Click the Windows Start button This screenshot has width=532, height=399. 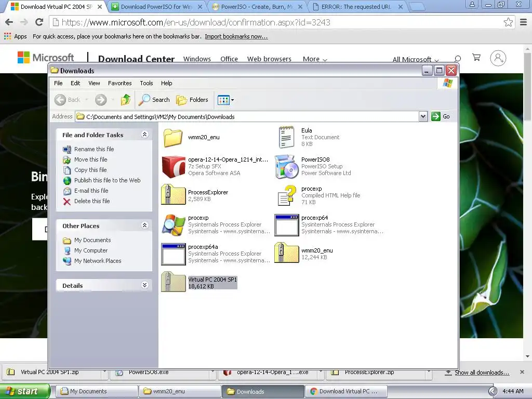pyautogui.click(x=24, y=392)
